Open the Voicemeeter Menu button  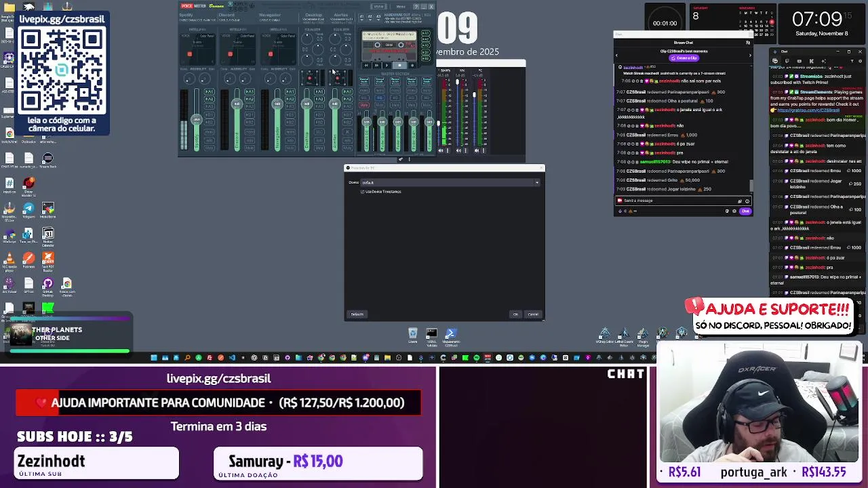pyautogui.click(x=401, y=6)
